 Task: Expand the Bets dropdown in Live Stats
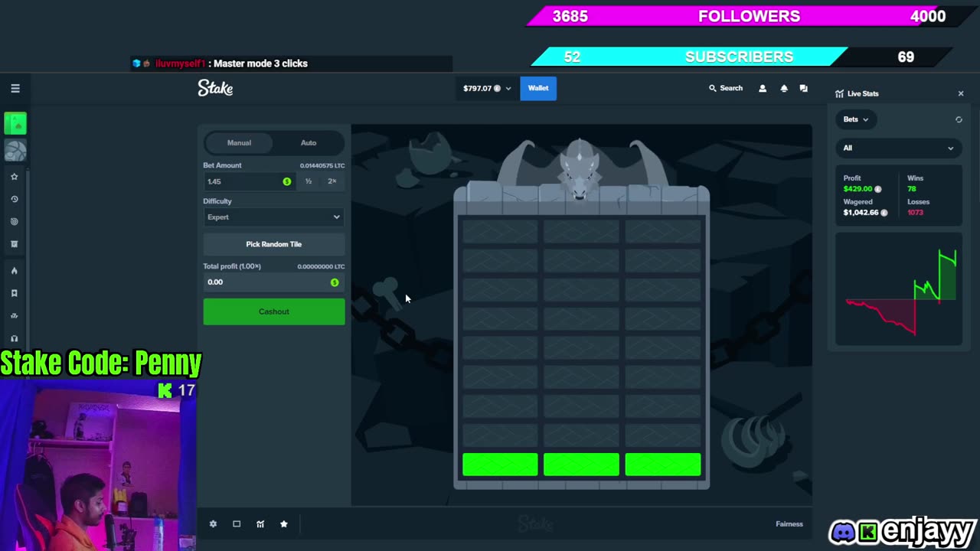(x=856, y=119)
